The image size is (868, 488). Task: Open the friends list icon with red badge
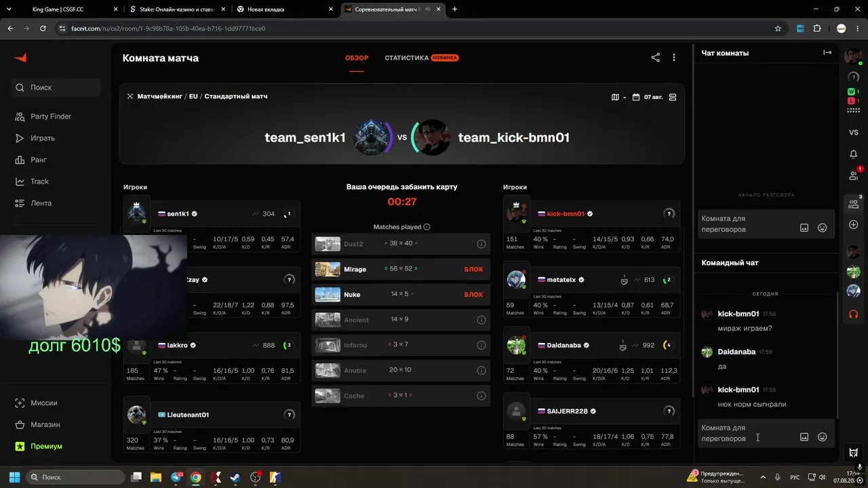point(854,176)
